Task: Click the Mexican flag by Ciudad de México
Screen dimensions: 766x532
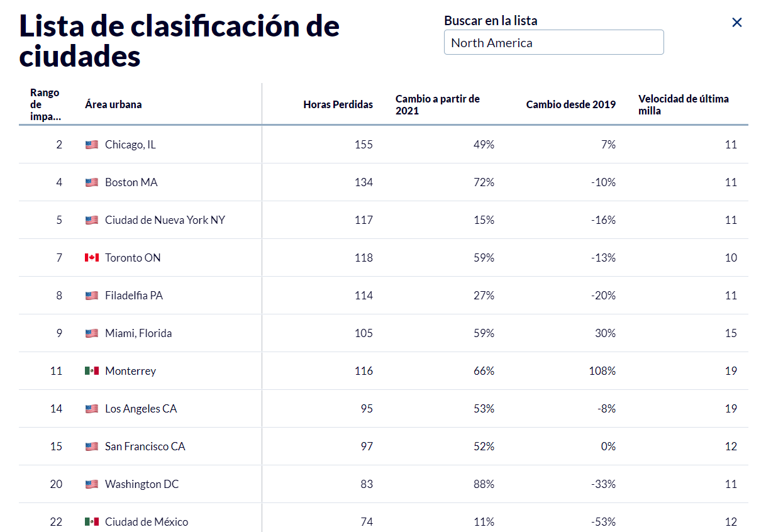Action: (x=92, y=522)
